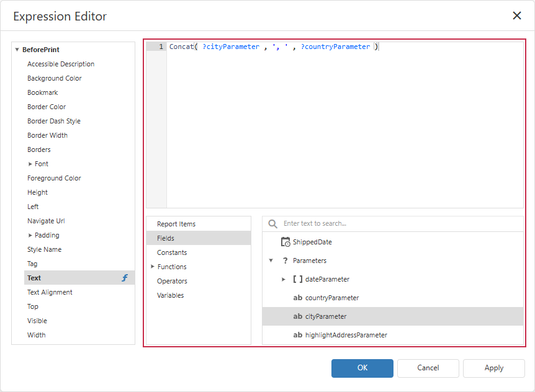Screen dimensions: 535x392
Task: Confirm with the OK button
Action: (362, 368)
